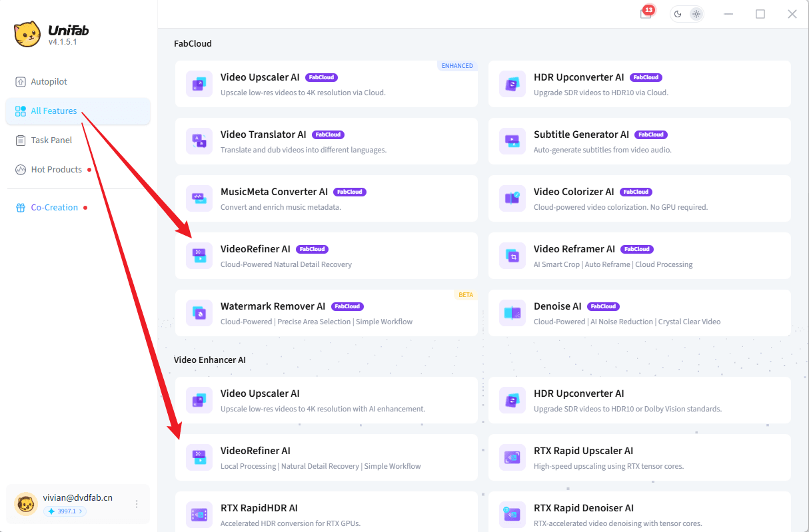
Task: Click 'Translate and dub videos into different languages.'
Action: 303,150
